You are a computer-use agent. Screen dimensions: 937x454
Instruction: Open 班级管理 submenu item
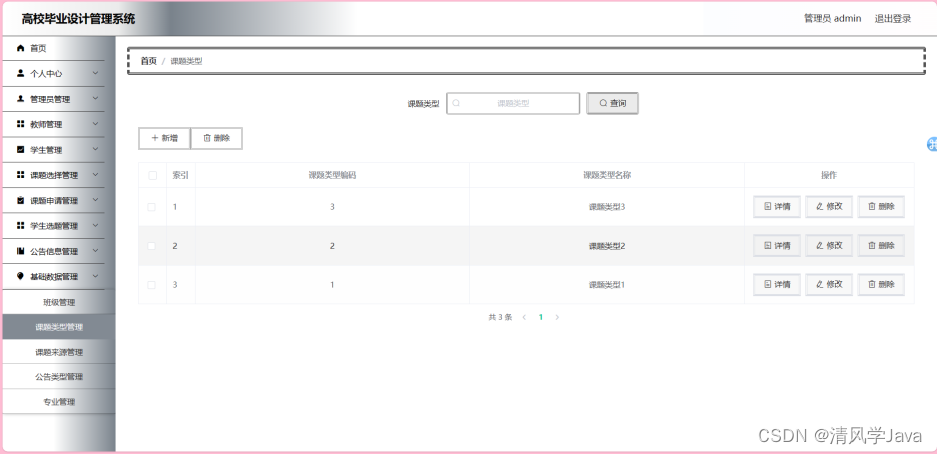(59, 302)
